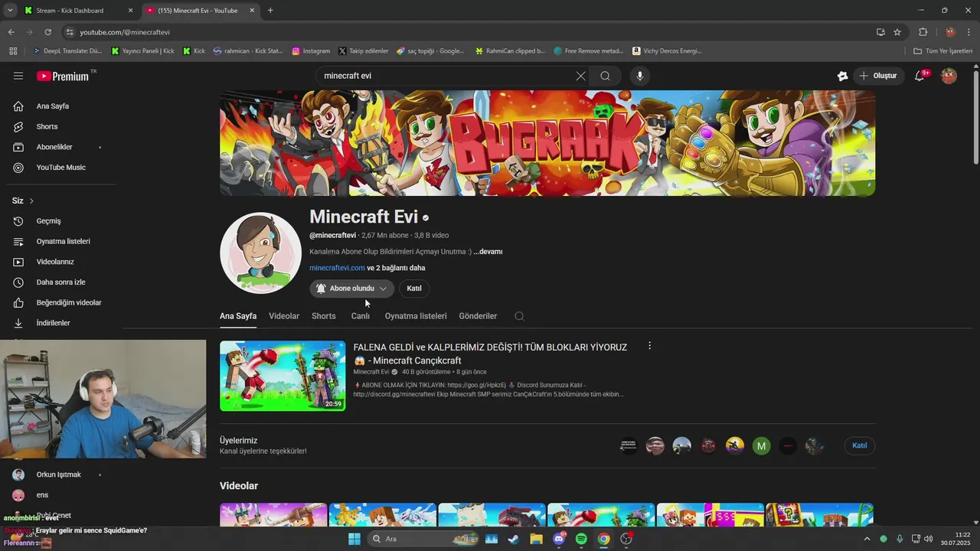Start voice search with the microphone icon
The image size is (980, 551).
click(x=640, y=76)
